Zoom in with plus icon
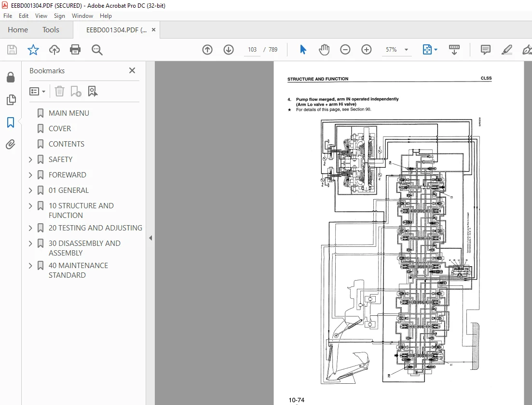The height and width of the screenshot is (405, 532). (x=366, y=50)
